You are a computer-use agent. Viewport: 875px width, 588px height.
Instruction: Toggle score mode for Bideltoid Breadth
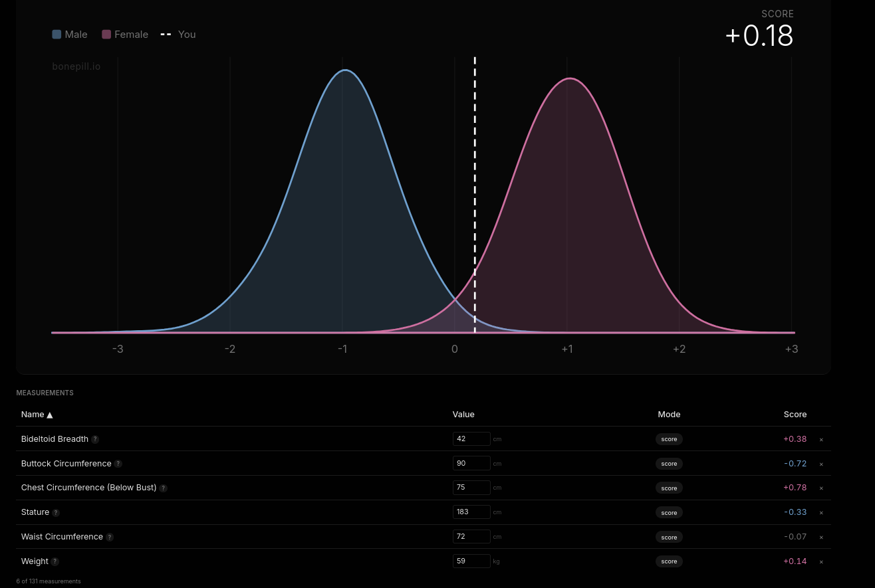(669, 439)
